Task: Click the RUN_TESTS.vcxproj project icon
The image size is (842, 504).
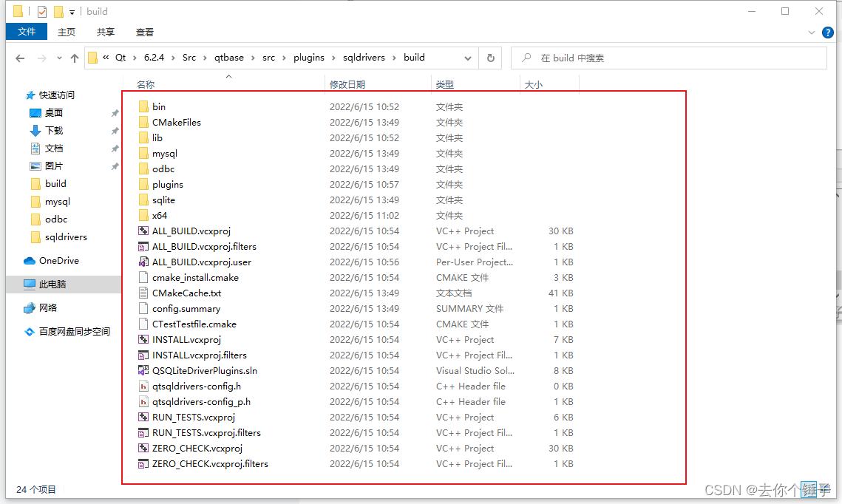Action: click(x=143, y=418)
